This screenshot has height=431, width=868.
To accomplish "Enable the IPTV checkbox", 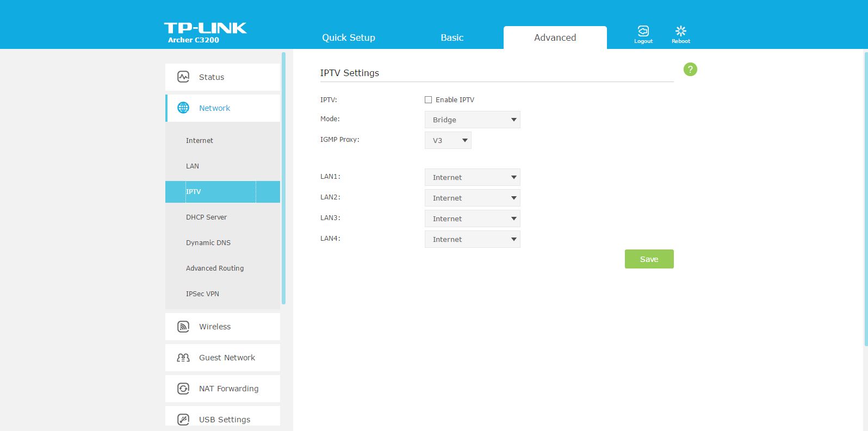I will 428,100.
